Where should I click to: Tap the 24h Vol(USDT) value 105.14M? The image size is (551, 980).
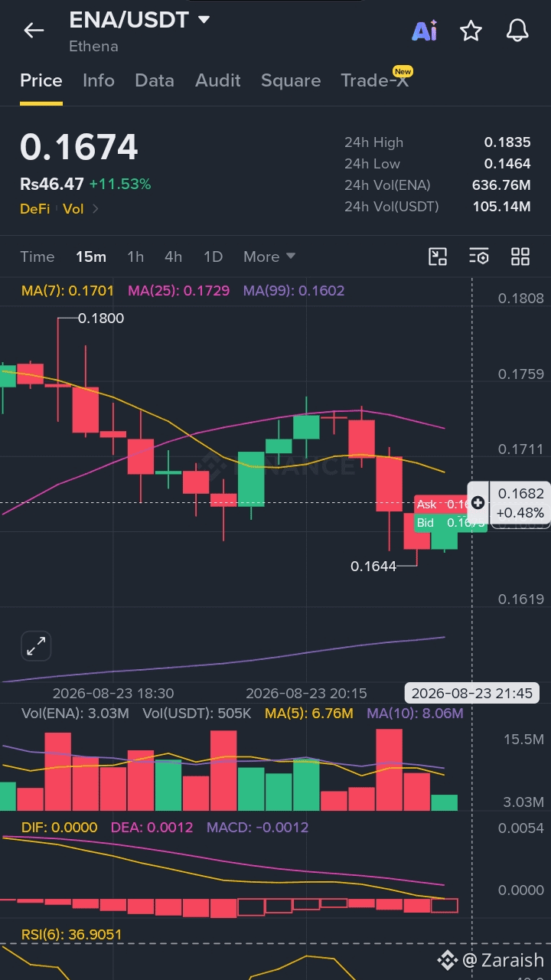501,207
